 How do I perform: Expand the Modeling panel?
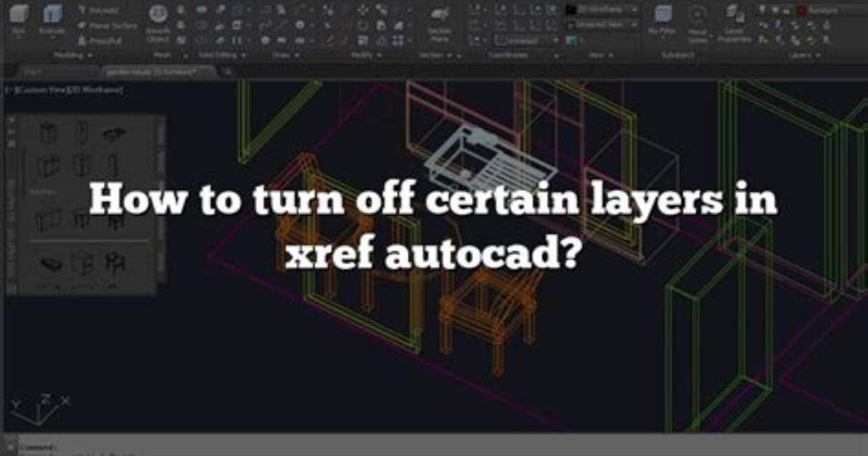(72, 55)
